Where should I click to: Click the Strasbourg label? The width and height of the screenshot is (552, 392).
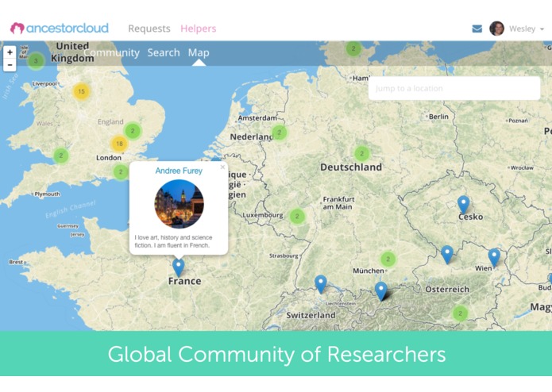[284, 256]
